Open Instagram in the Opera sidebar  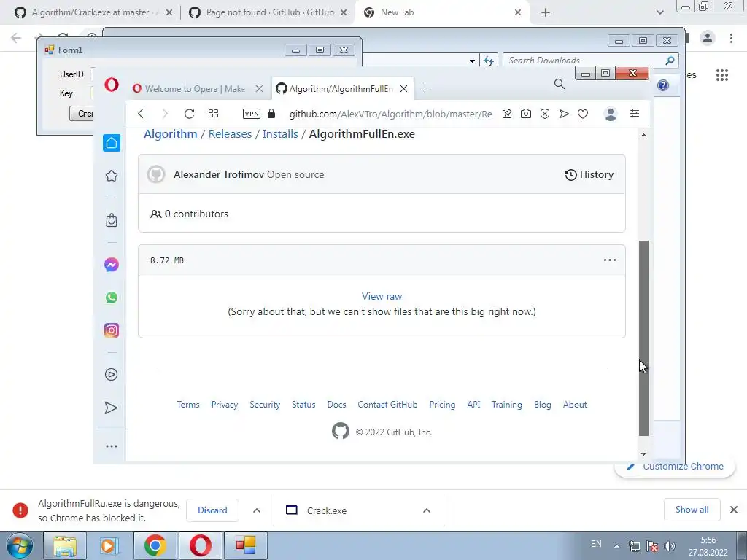pyautogui.click(x=112, y=330)
